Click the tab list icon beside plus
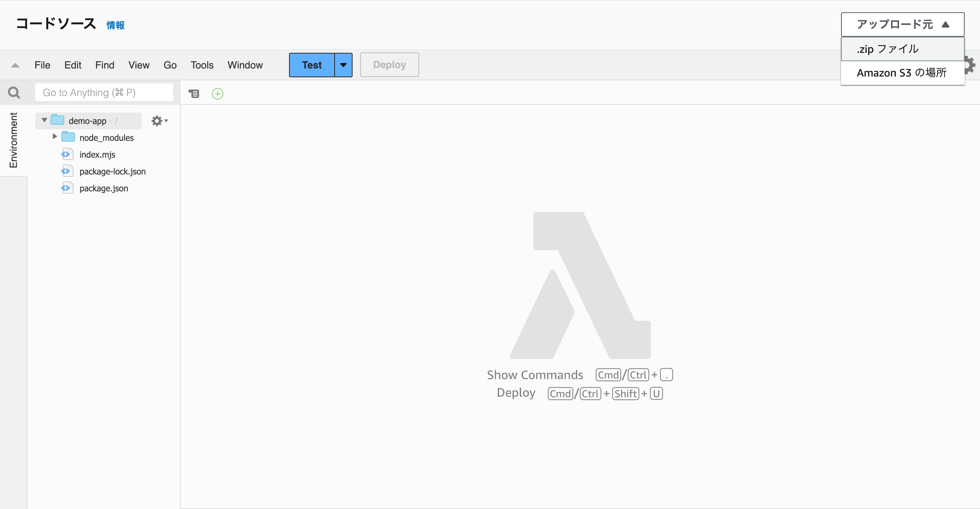Image resolution: width=980 pixels, height=509 pixels. (x=194, y=94)
